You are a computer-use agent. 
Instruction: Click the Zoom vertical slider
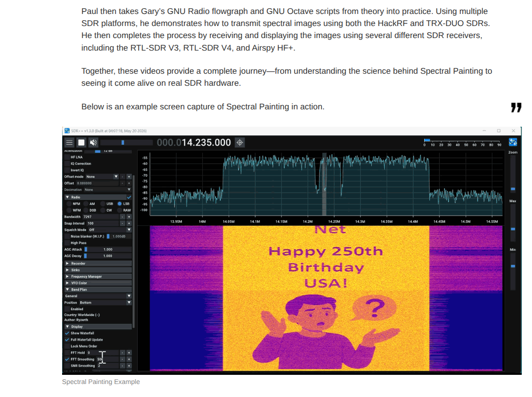[513, 173]
